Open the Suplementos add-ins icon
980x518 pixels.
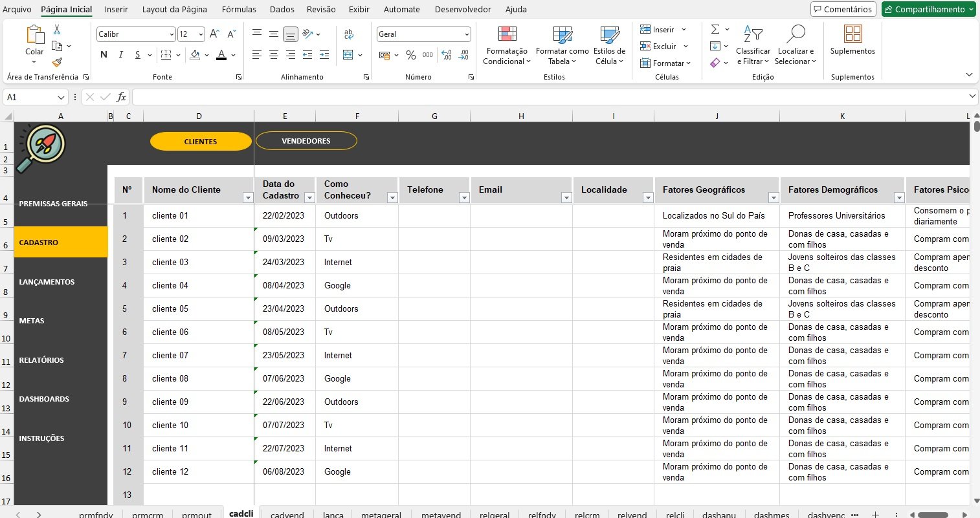(852, 34)
